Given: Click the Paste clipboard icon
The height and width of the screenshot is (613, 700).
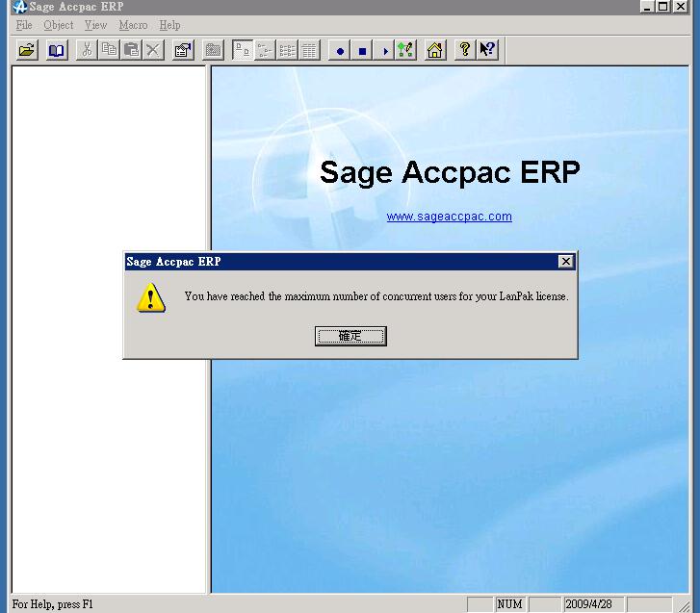Looking at the screenshot, I should 131,50.
